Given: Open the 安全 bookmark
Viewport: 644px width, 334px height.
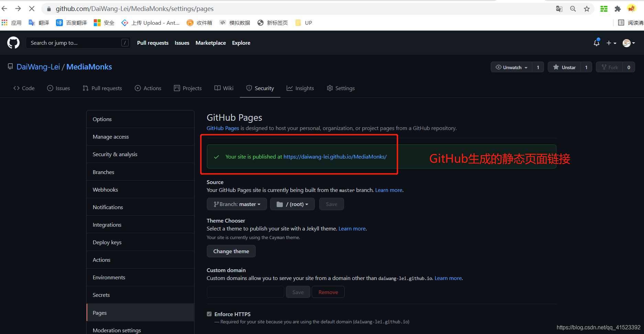Looking at the screenshot, I should pyautogui.click(x=104, y=23).
